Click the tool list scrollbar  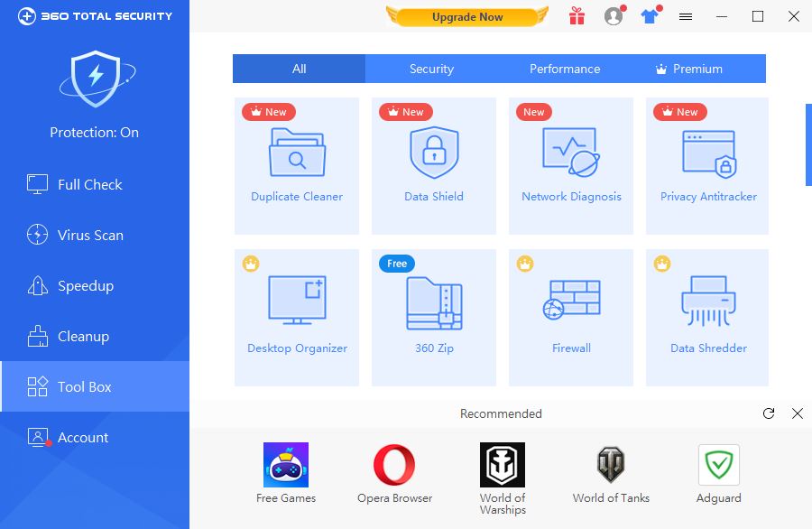pos(808,144)
